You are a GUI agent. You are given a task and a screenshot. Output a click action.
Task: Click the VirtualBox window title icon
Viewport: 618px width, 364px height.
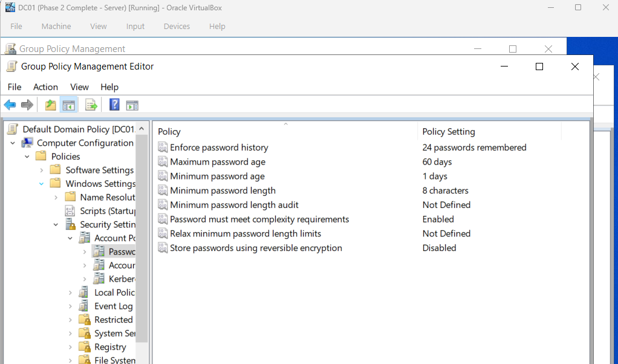tap(10, 7)
